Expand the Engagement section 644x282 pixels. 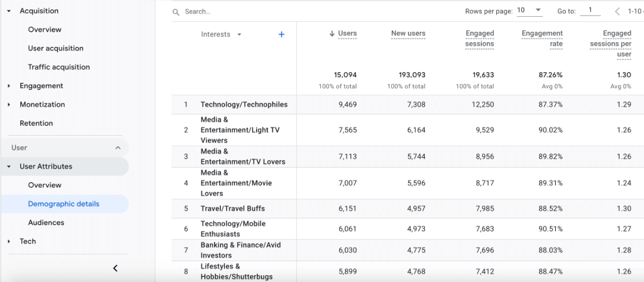(9, 86)
